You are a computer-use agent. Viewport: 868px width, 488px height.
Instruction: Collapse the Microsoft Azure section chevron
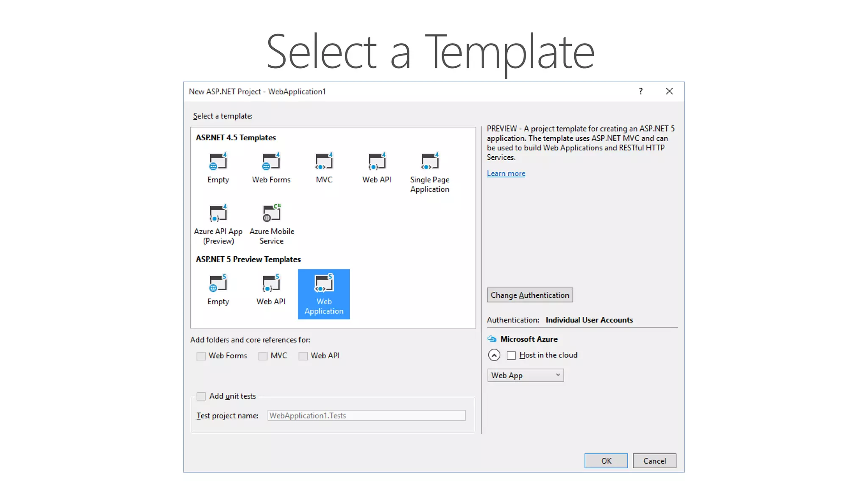(494, 355)
